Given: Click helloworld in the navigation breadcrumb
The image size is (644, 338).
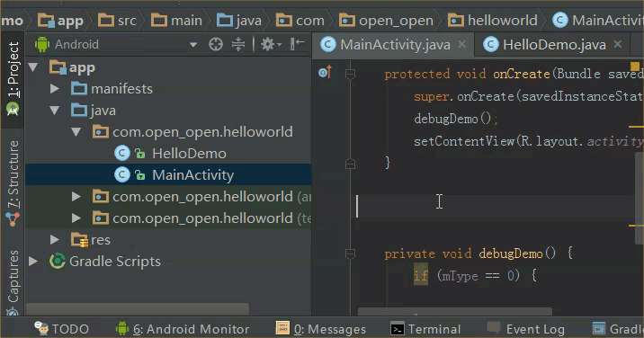Looking at the screenshot, I should tap(493, 20).
